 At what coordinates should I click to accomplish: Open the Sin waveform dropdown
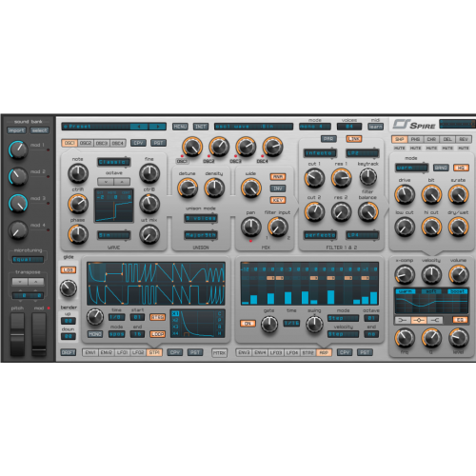tap(114, 235)
